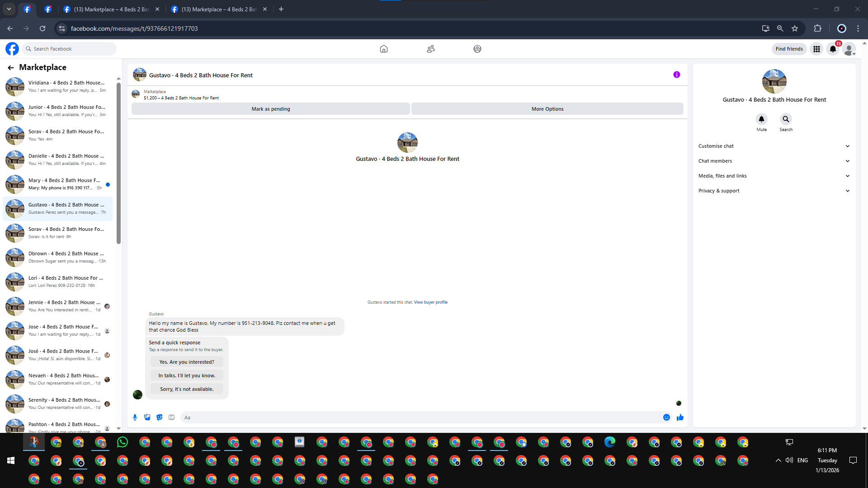Expand Privacy & support section
This screenshot has height=488, width=868.
(774, 191)
